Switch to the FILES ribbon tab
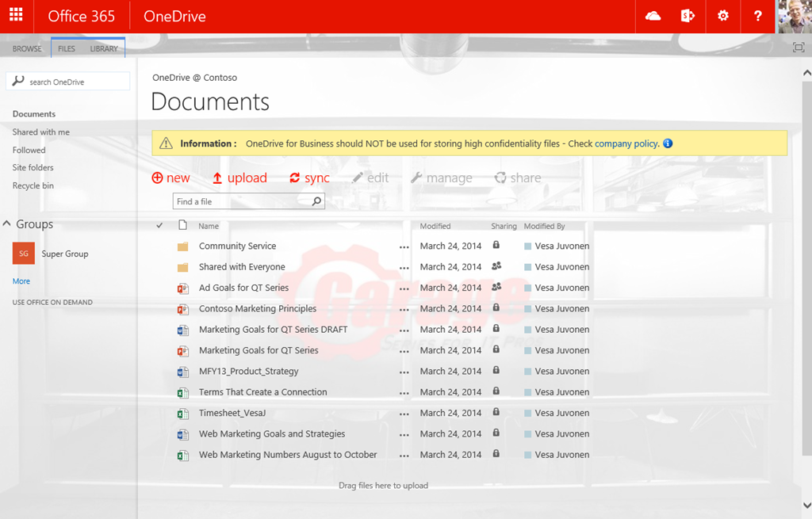This screenshot has height=519, width=812. pyautogui.click(x=67, y=49)
